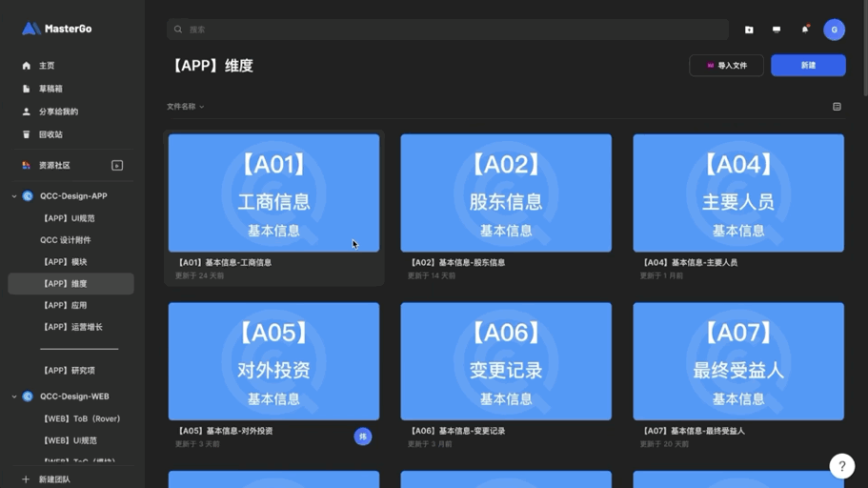The width and height of the screenshot is (868, 488).
Task: Open the home page icon in sidebar
Action: (26, 66)
